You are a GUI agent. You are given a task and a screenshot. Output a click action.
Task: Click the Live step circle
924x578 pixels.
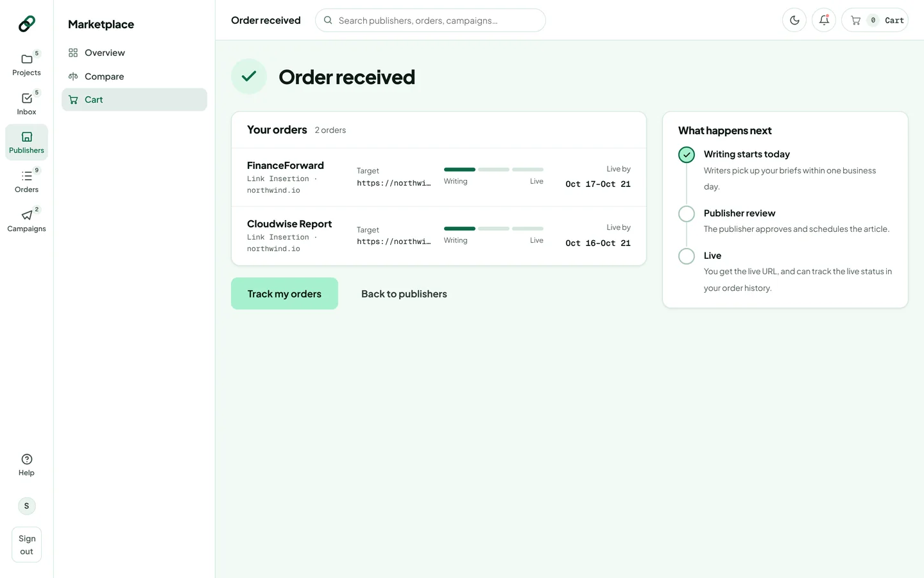tap(687, 256)
